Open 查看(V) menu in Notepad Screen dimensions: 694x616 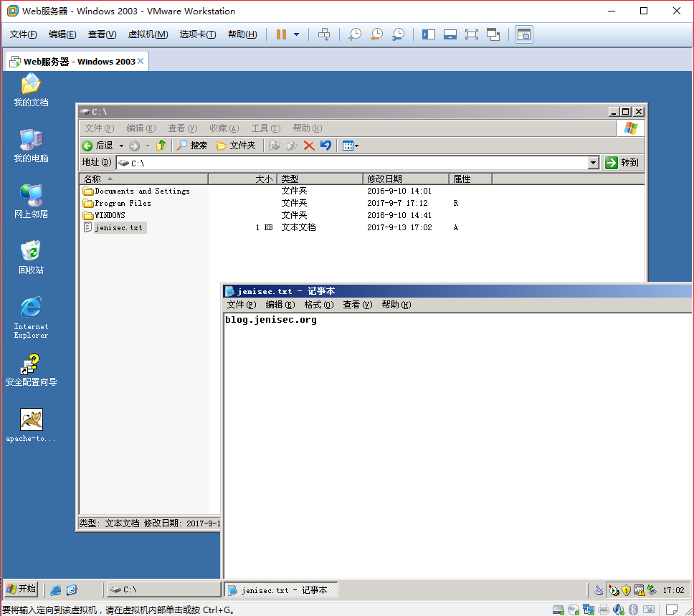pyautogui.click(x=357, y=305)
